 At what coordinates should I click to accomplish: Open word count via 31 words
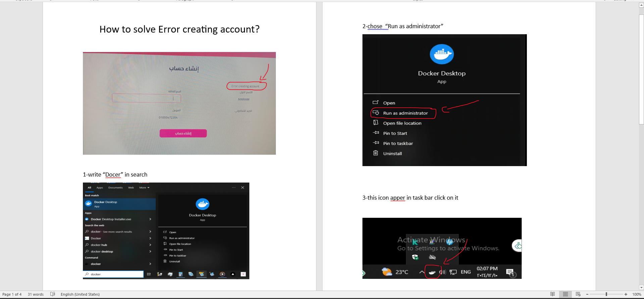pyautogui.click(x=36, y=294)
